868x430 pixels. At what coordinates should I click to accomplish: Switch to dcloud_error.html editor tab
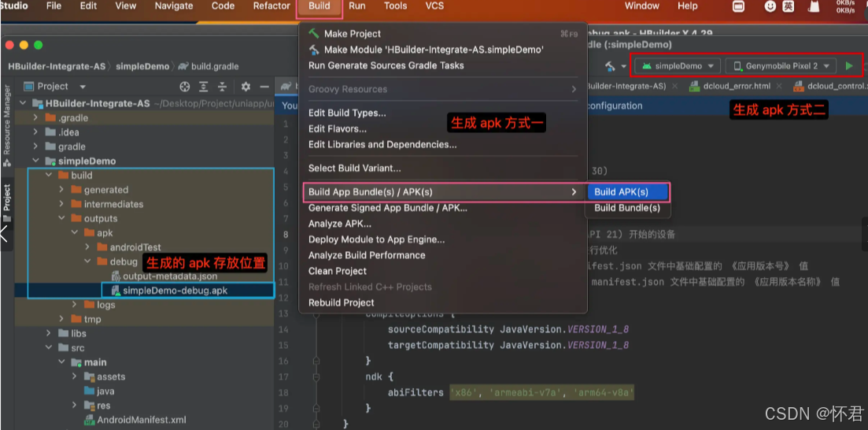point(737,87)
